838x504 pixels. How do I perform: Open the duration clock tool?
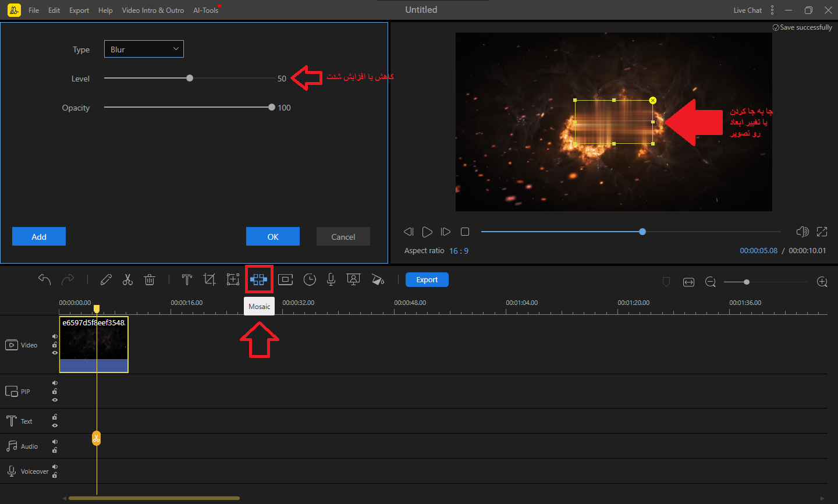coord(310,280)
